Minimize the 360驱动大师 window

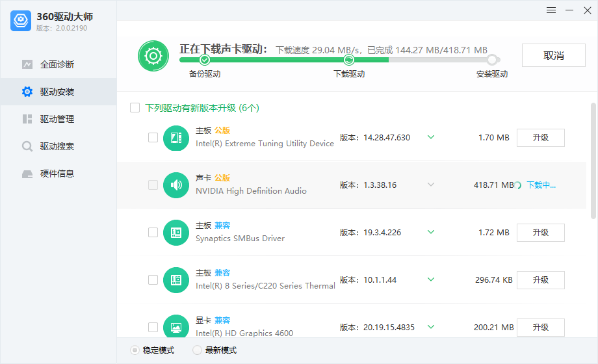coord(569,10)
